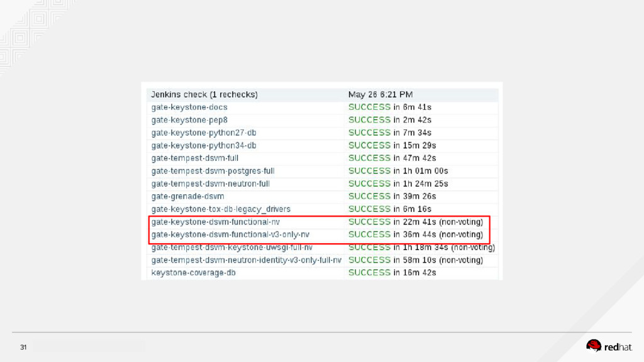Open gate-keystone-python34-db job link
This screenshot has height=362, width=644.
pyautogui.click(x=203, y=146)
